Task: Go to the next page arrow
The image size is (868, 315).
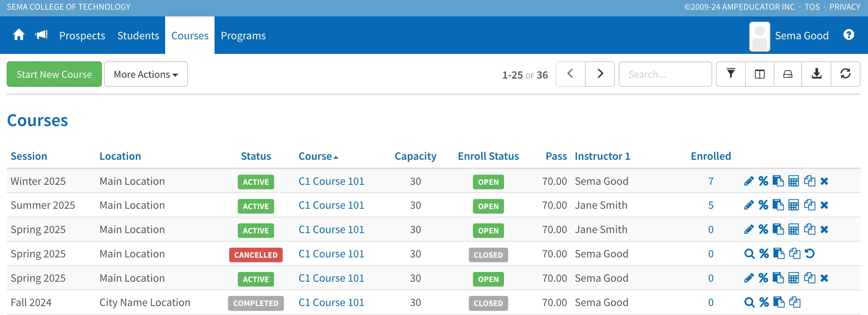Action: coord(600,74)
